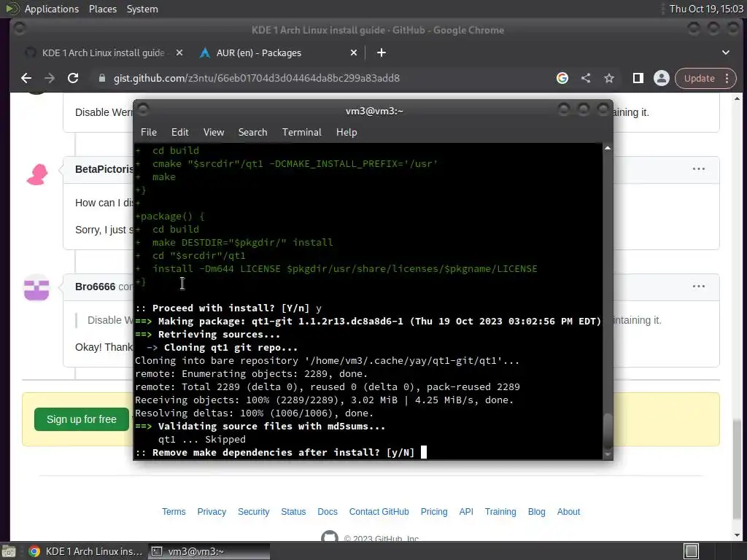Open BetaPictoris user avatar
747x560 pixels.
click(36, 174)
